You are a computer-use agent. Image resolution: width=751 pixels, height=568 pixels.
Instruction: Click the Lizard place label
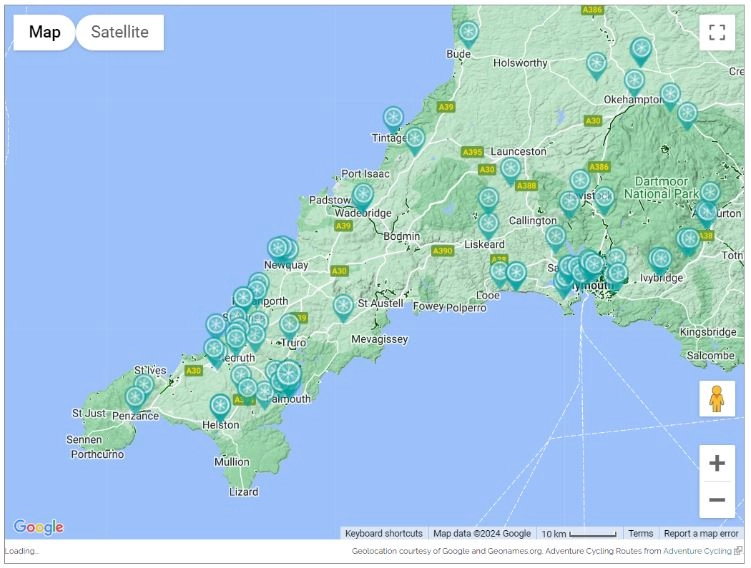point(244,492)
